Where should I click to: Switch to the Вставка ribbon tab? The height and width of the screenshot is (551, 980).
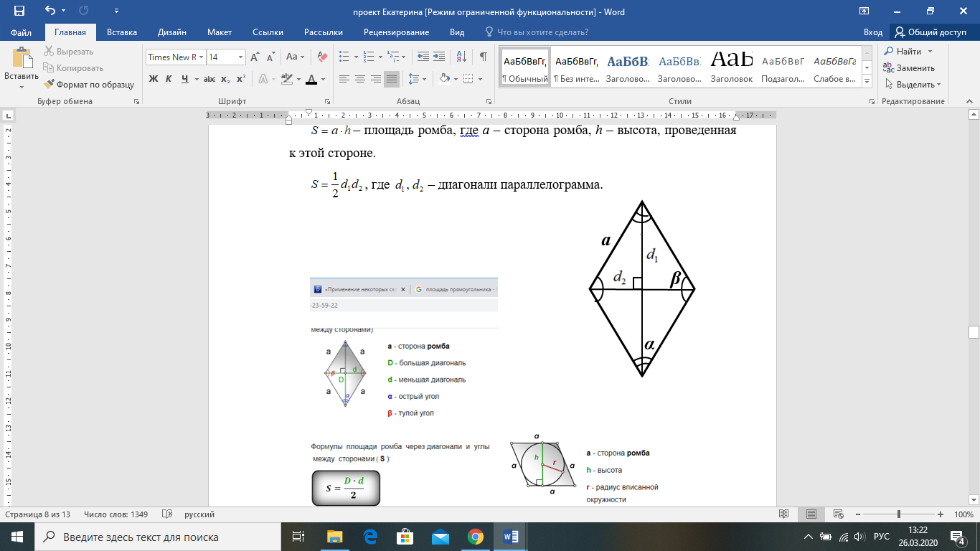[122, 32]
